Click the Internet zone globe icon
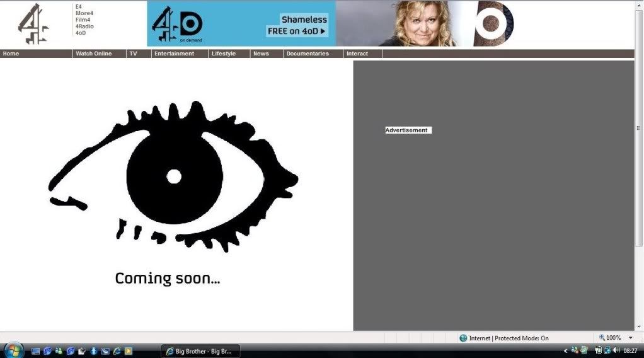This screenshot has height=358, width=644. tap(463, 338)
